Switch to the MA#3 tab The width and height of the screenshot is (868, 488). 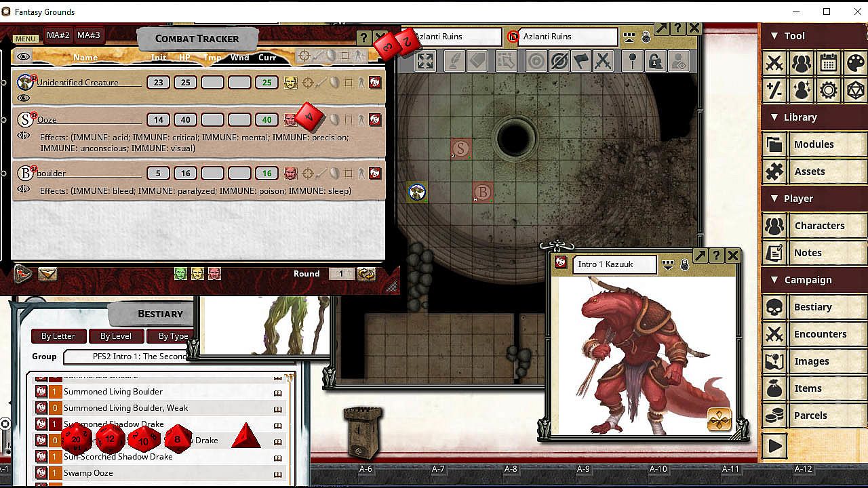(88, 35)
